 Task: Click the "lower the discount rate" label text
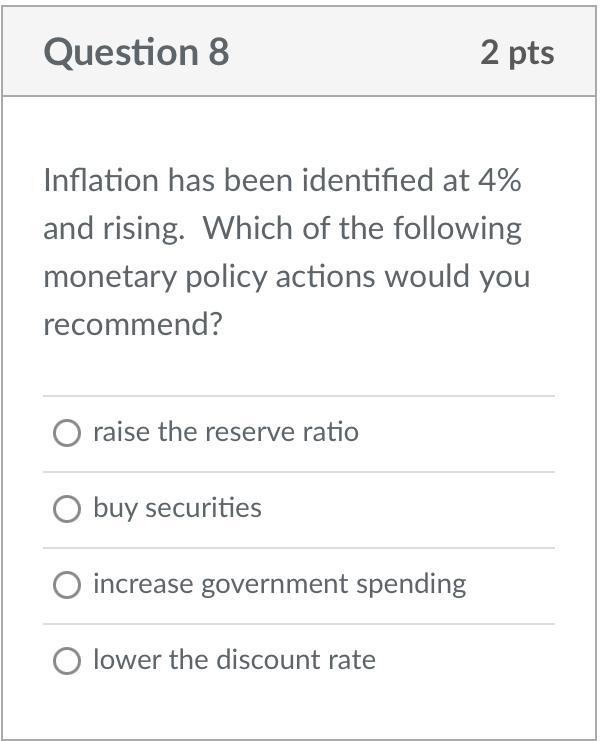pos(234,659)
